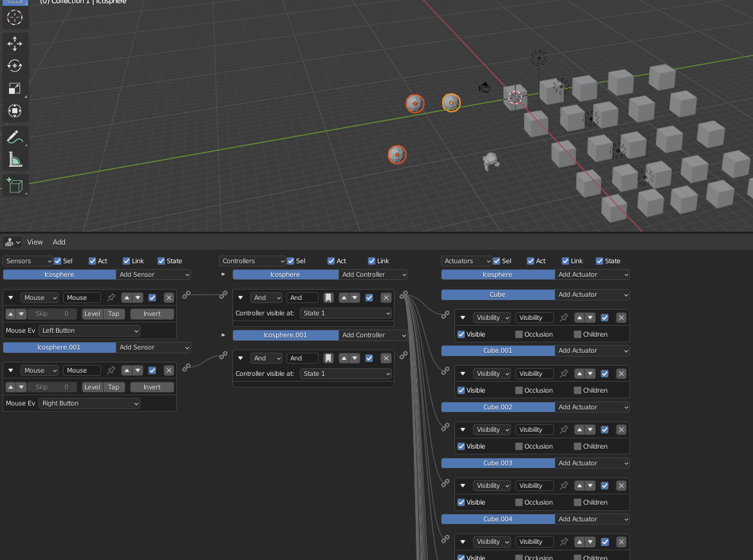Select the Rotate tool

[x=15, y=65]
